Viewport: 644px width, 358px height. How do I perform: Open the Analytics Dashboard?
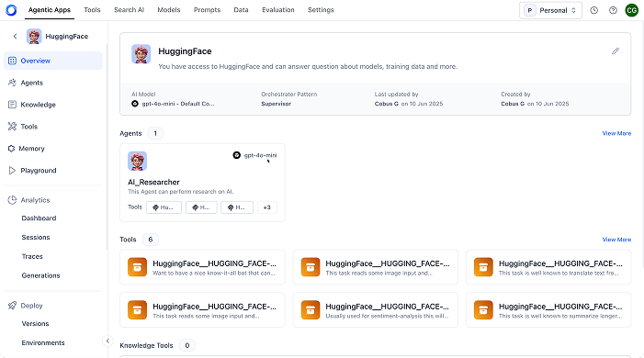[39, 218]
